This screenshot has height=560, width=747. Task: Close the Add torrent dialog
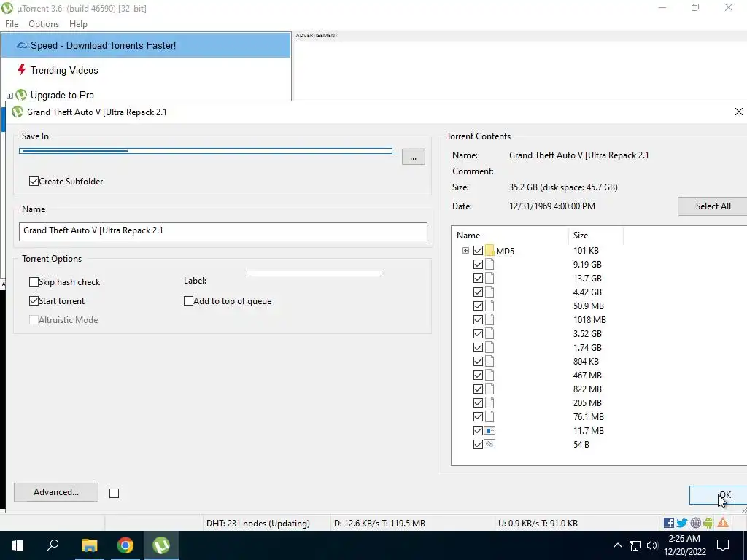(x=738, y=112)
